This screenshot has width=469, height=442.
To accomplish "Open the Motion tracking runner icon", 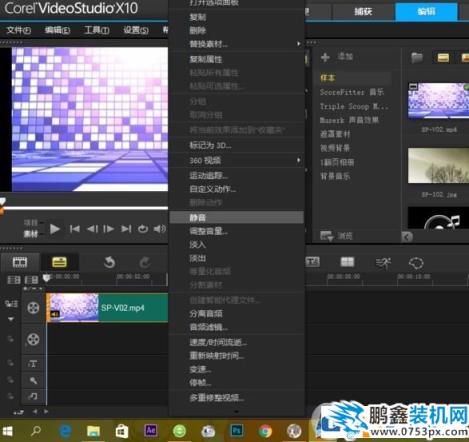I will pos(383,263).
